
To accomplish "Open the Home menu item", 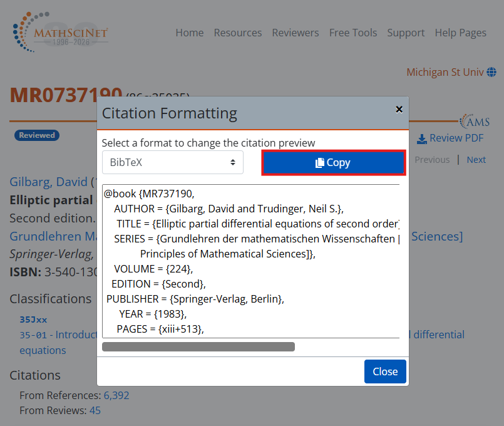I will point(190,33).
